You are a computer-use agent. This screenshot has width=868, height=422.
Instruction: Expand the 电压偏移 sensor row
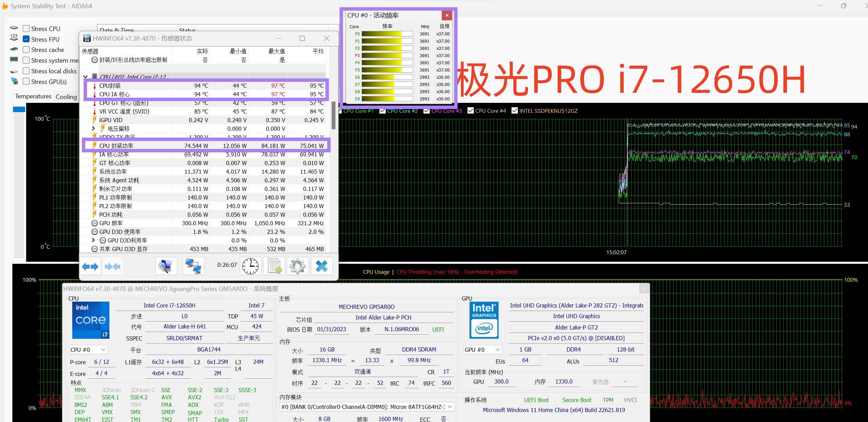click(x=93, y=128)
